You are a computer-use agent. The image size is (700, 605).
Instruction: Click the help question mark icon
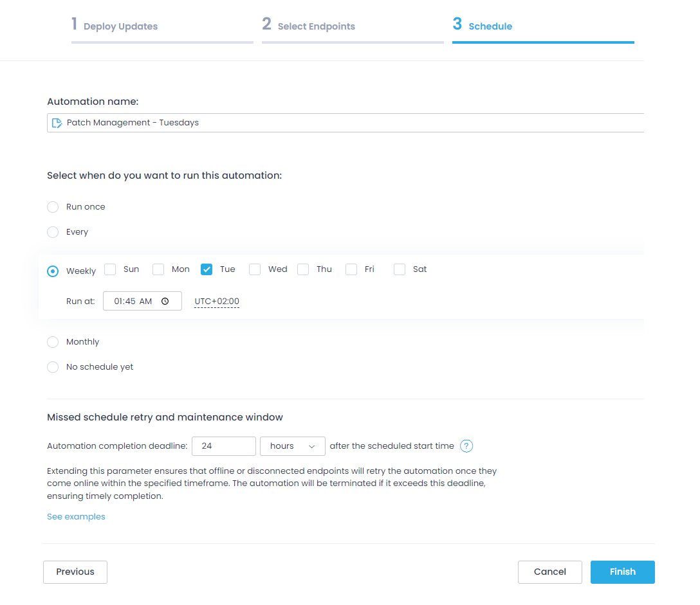[x=466, y=446]
